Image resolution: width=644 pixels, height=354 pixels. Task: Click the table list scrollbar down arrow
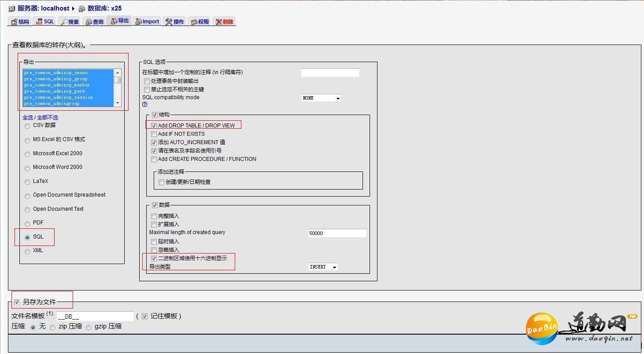click(118, 103)
